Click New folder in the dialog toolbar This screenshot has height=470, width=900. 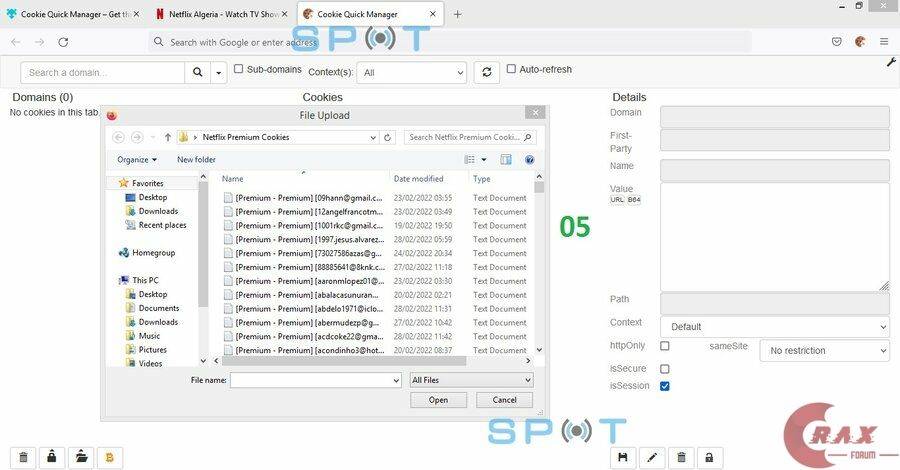pos(196,160)
